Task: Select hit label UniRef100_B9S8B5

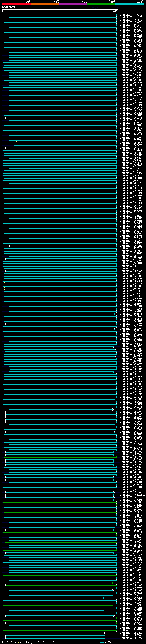Action: click(131, 72)
